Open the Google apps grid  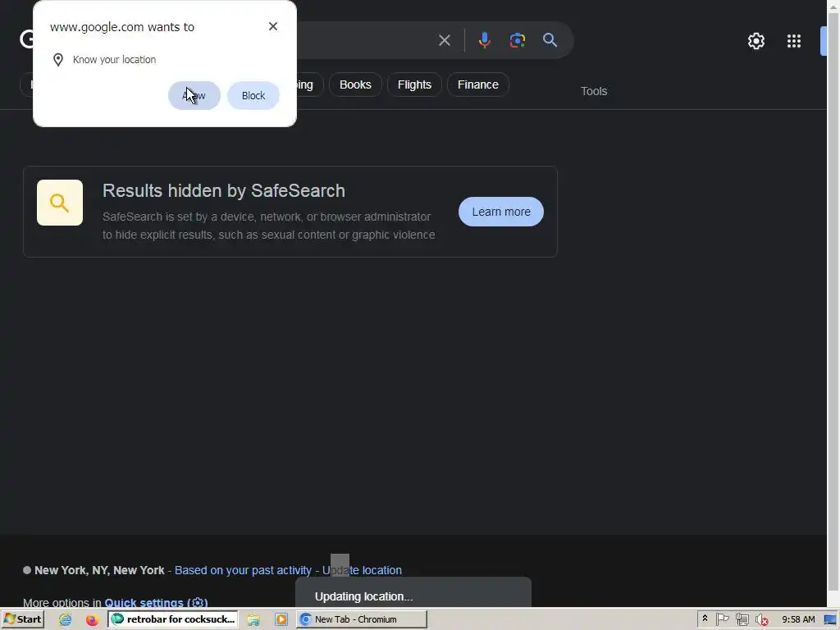pyautogui.click(x=793, y=41)
